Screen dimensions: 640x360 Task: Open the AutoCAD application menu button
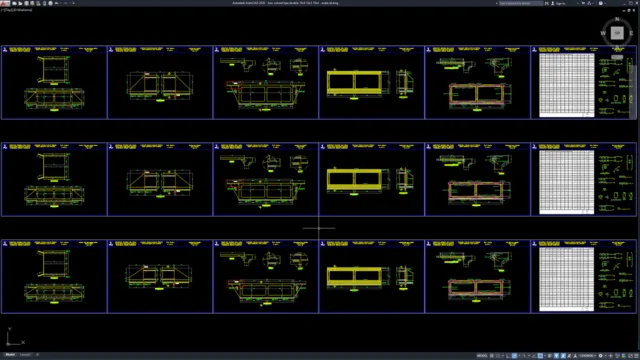[5, 3]
